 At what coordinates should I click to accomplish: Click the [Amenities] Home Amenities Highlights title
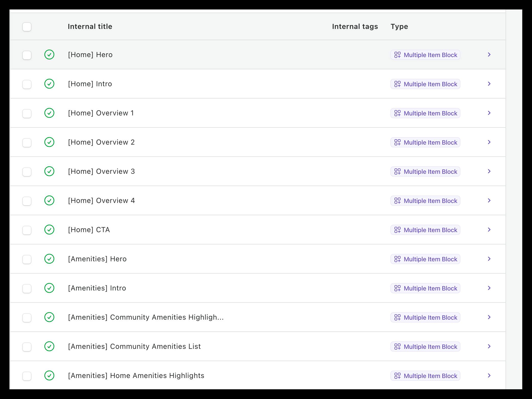(136, 376)
